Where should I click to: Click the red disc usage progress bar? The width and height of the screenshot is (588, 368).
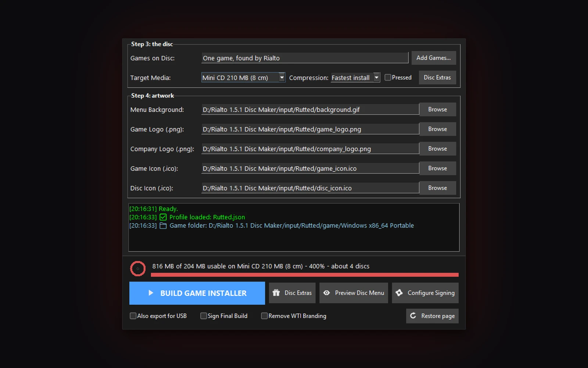(305, 275)
